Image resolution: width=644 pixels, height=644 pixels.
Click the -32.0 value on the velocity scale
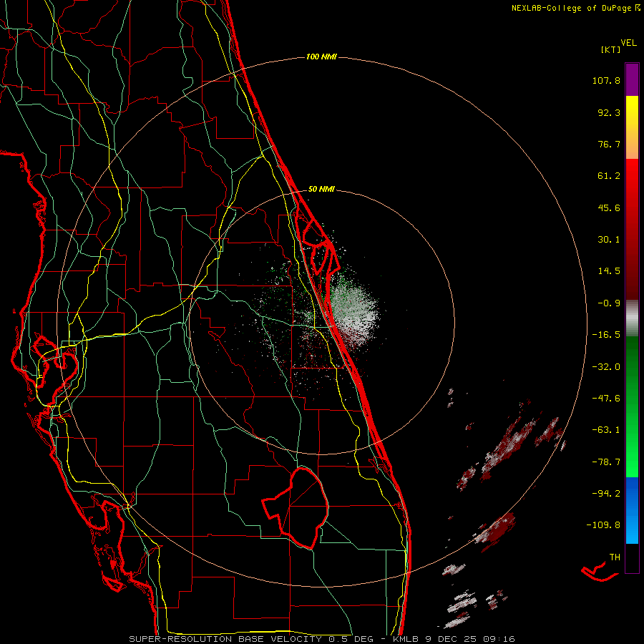click(x=606, y=367)
